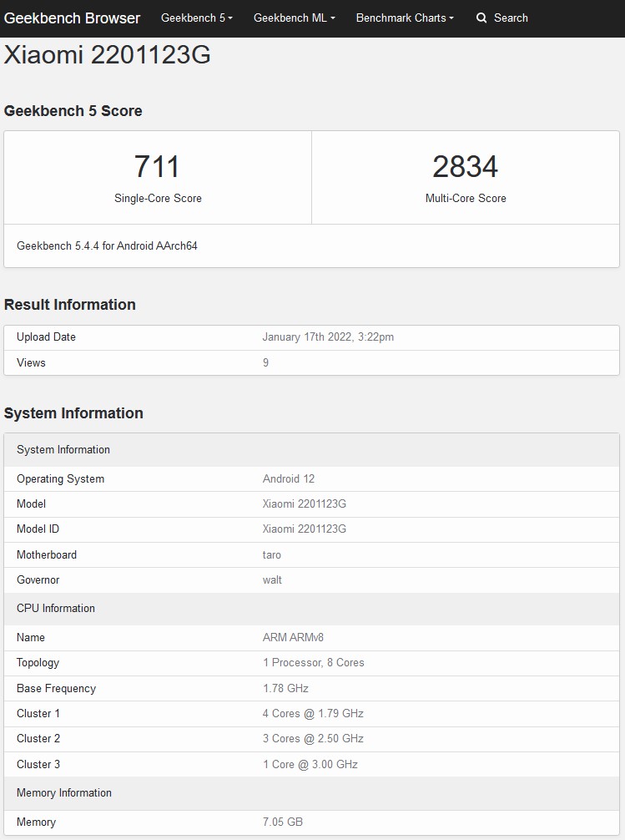Viewport: 625px width, 840px height.
Task: Select the taro motherboard value
Action: [x=271, y=555]
